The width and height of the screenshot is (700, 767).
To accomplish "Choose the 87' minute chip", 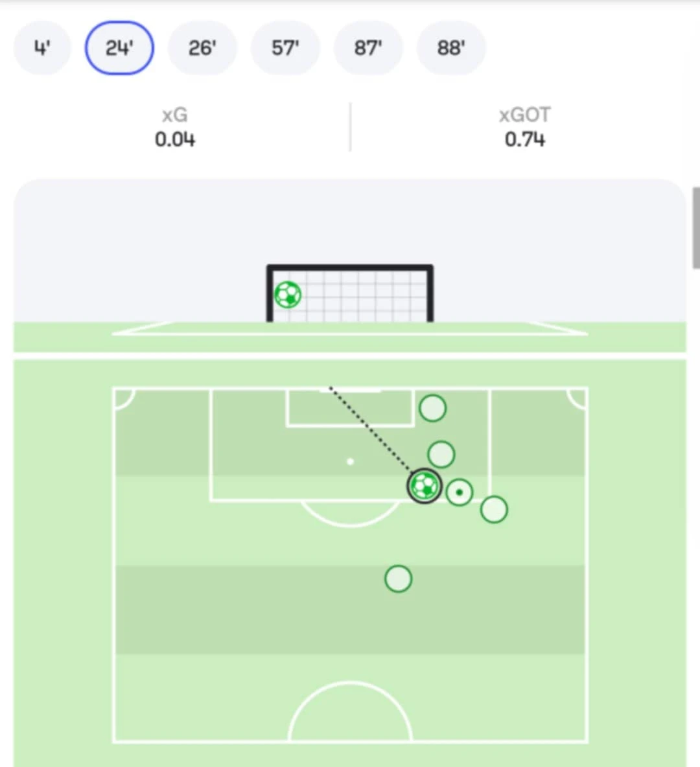I will click(368, 48).
